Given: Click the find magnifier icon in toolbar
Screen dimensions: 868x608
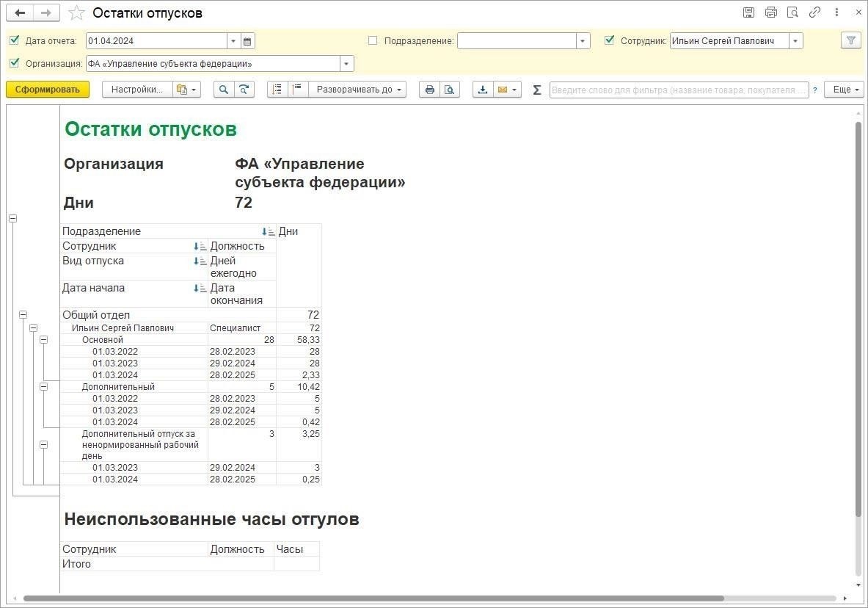Looking at the screenshot, I should pyautogui.click(x=224, y=90).
